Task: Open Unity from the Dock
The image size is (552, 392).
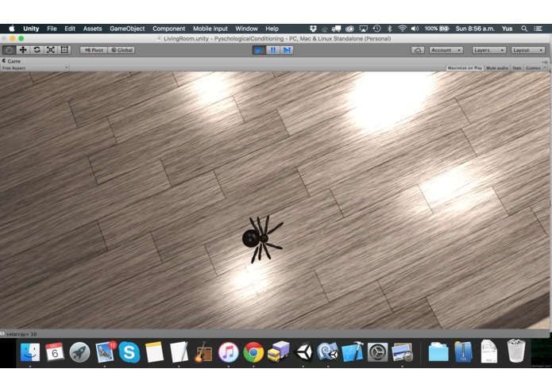Action: tap(303, 352)
